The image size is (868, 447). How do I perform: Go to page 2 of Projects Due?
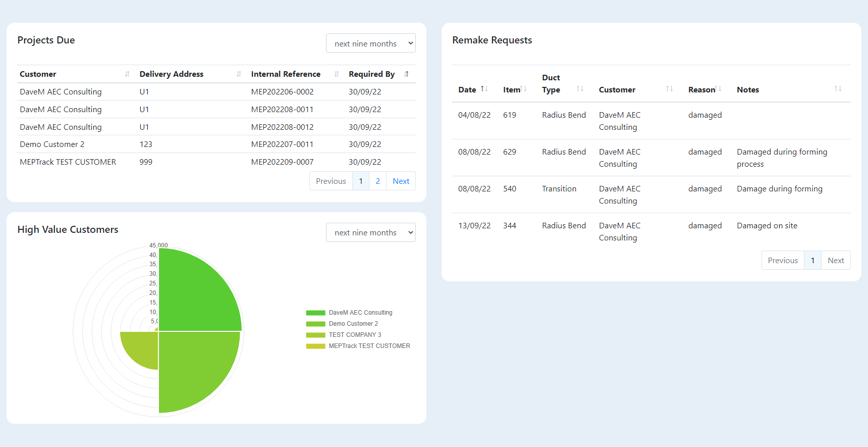pyautogui.click(x=377, y=181)
